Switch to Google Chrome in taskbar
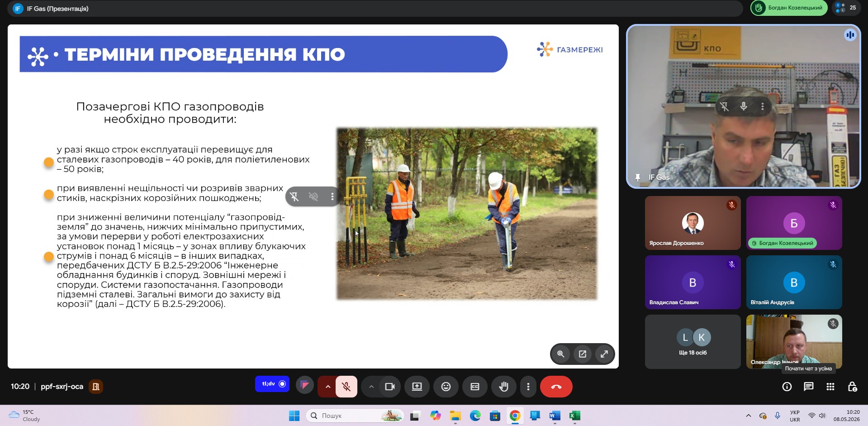Image resolution: width=868 pixels, height=426 pixels. pyautogui.click(x=515, y=416)
